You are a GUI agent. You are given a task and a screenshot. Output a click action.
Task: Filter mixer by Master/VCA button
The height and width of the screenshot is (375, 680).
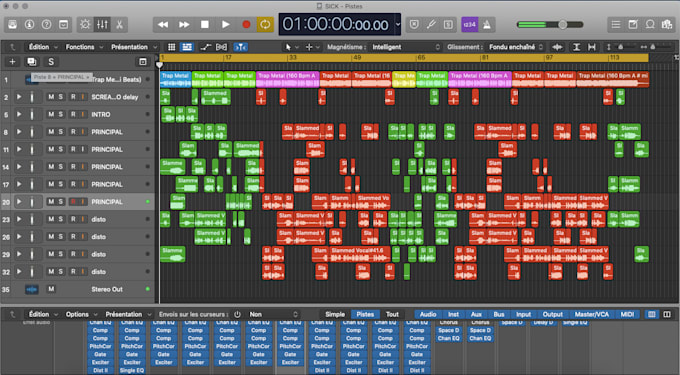(592, 314)
